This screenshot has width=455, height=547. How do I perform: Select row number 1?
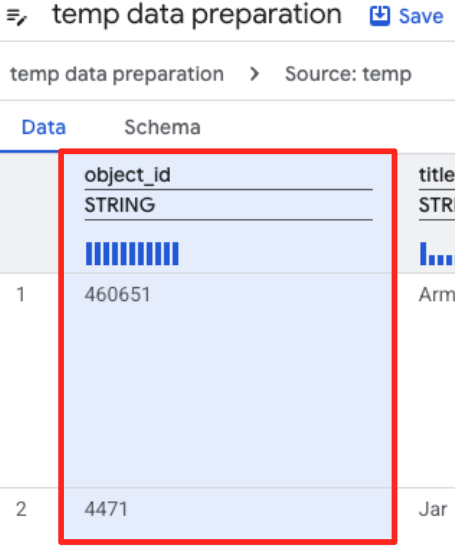(21, 294)
